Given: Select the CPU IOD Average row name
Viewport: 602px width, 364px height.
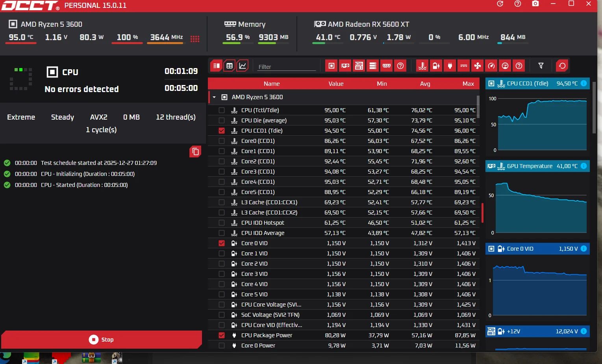Looking at the screenshot, I should [x=263, y=233].
